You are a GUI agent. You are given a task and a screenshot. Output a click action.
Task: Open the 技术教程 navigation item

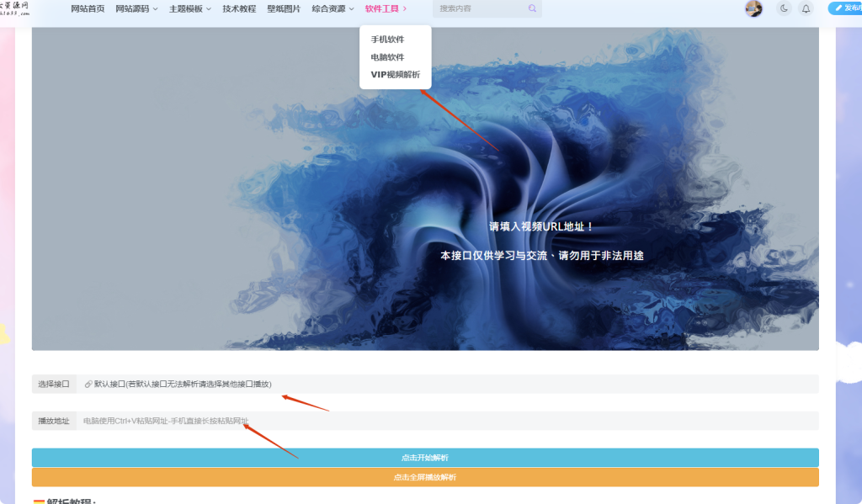click(238, 8)
